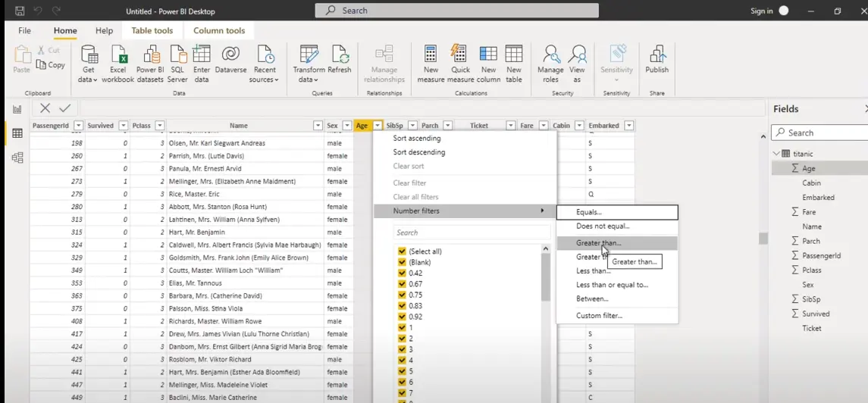The height and width of the screenshot is (403, 868).
Task: Click the New measure icon
Action: pyautogui.click(x=431, y=55)
